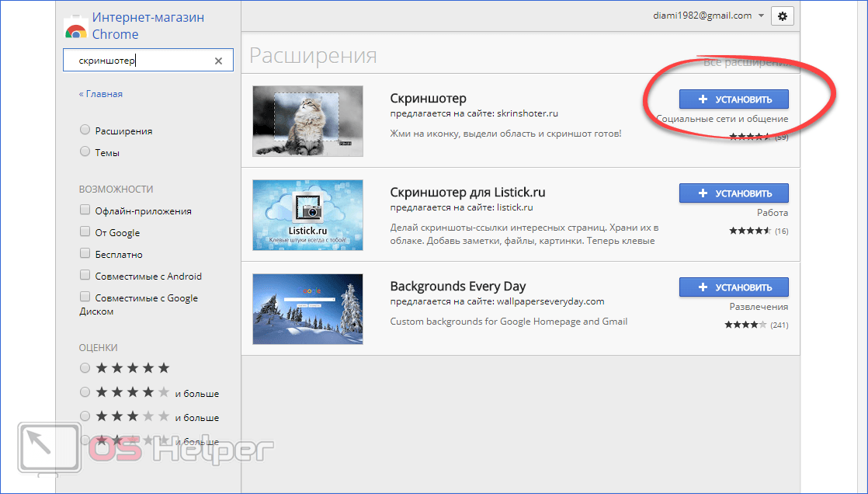Enable the Совместимые с Google Диском checkbox

click(x=85, y=296)
